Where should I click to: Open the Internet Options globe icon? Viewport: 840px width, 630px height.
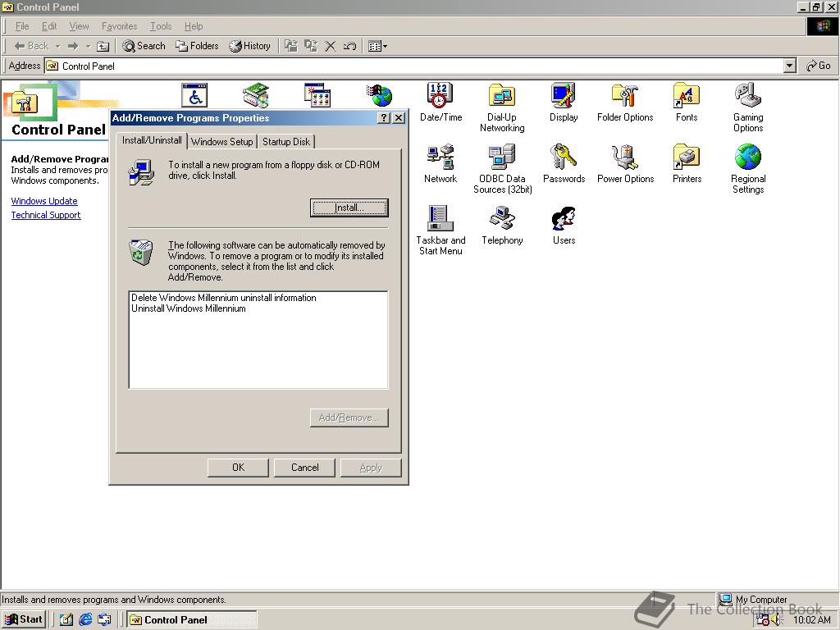[379, 95]
